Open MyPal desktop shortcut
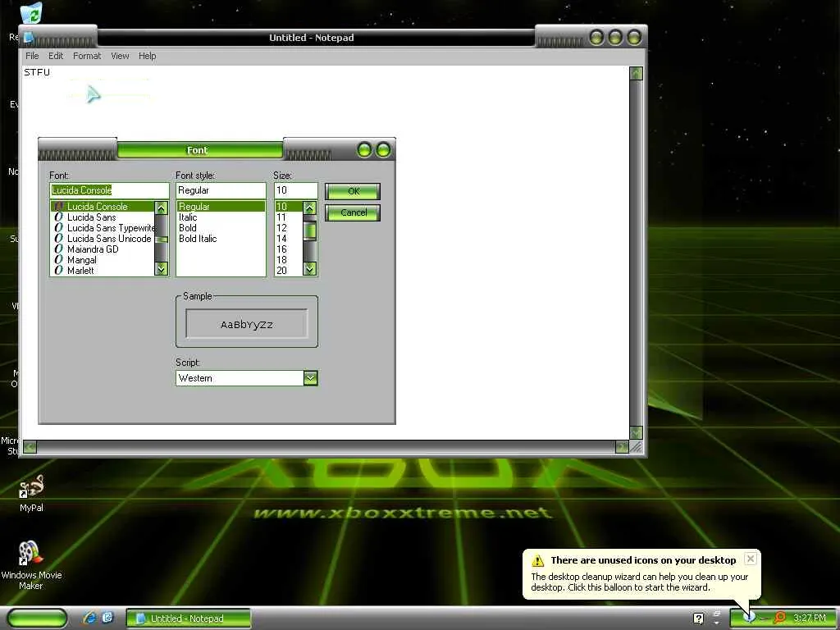Image resolution: width=840 pixels, height=630 pixels. pyautogui.click(x=31, y=493)
